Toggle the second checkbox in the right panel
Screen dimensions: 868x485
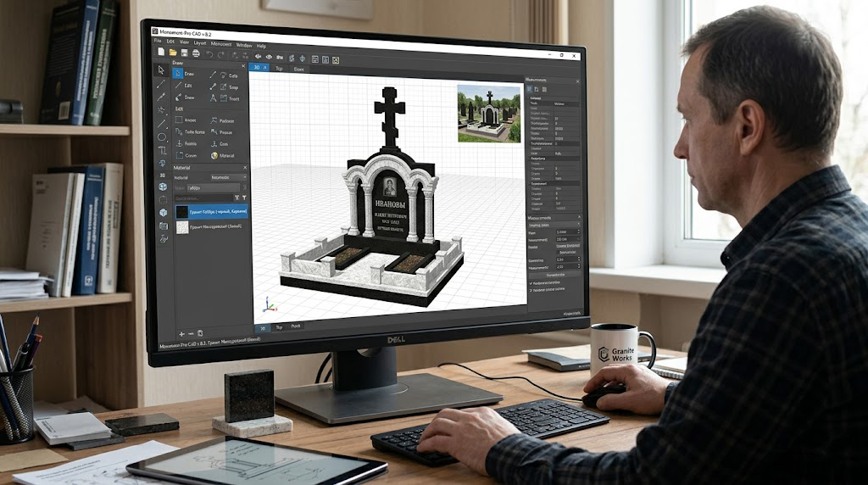tap(531, 290)
